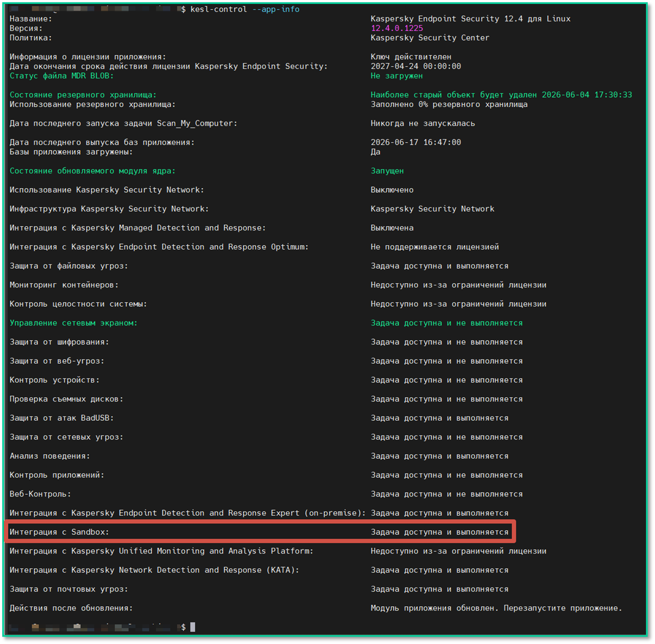Screen dimensions: 655x644
Task: Select license expiry date 2027-04-24 00:00:00
Action: (415, 67)
